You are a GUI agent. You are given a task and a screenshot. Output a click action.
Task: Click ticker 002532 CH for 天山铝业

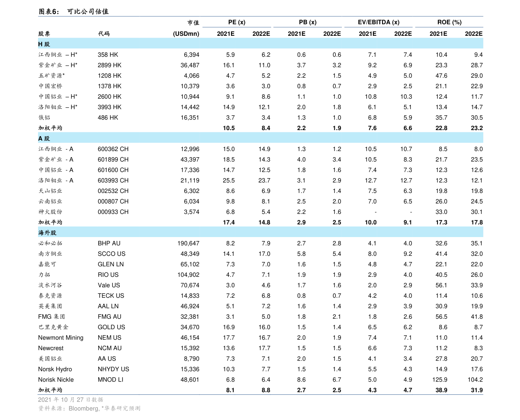pos(113,191)
